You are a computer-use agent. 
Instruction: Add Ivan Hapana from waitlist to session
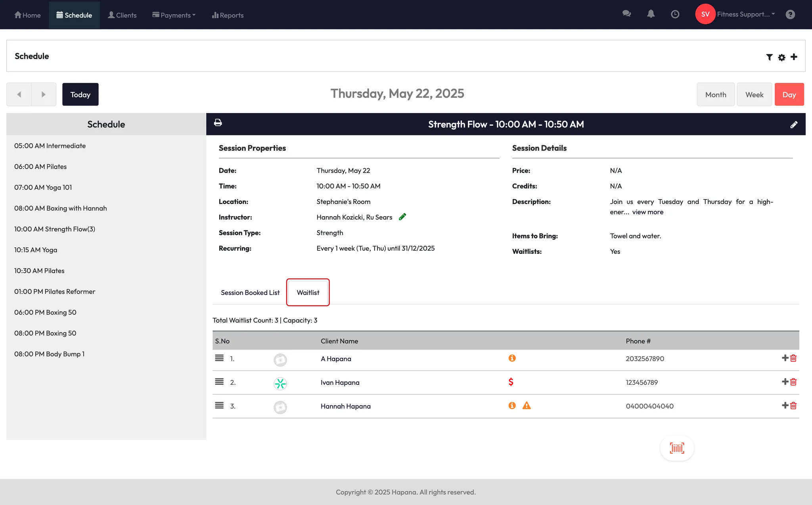tap(785, 382)
